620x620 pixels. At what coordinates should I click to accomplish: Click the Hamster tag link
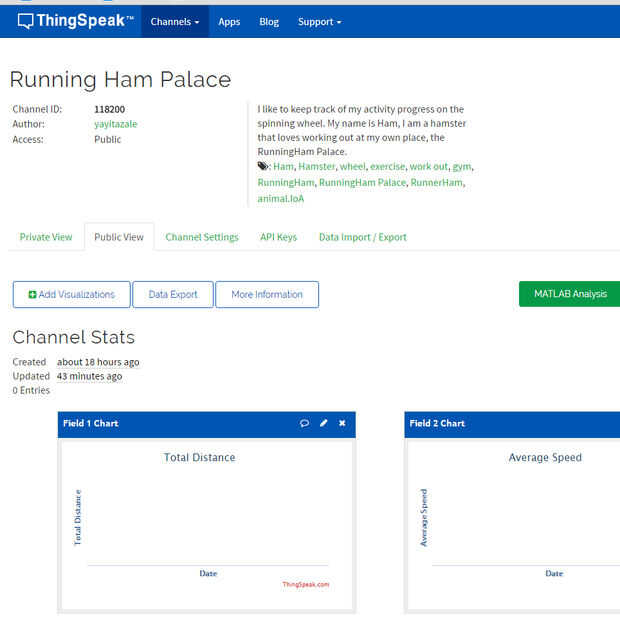point(317,166)
